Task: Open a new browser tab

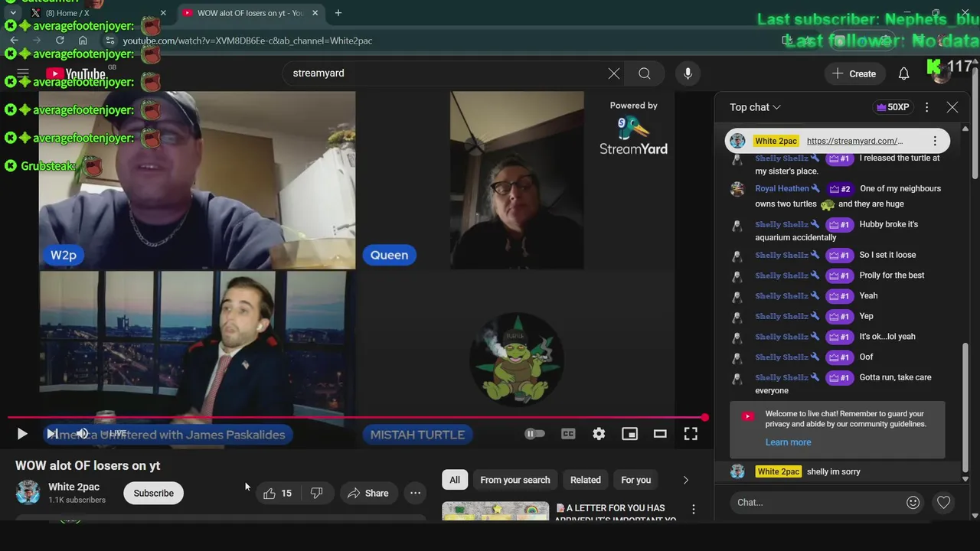Action: click(338, 13)
